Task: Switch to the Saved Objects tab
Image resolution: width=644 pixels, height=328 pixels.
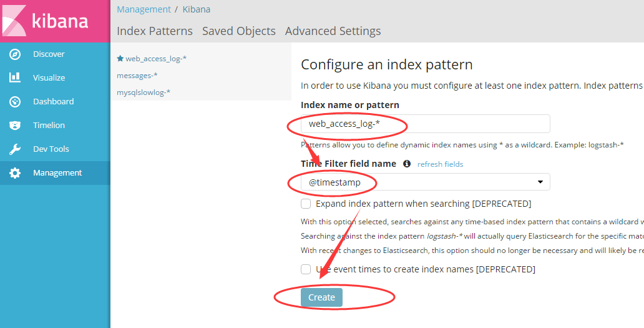Action: [238, 31]
